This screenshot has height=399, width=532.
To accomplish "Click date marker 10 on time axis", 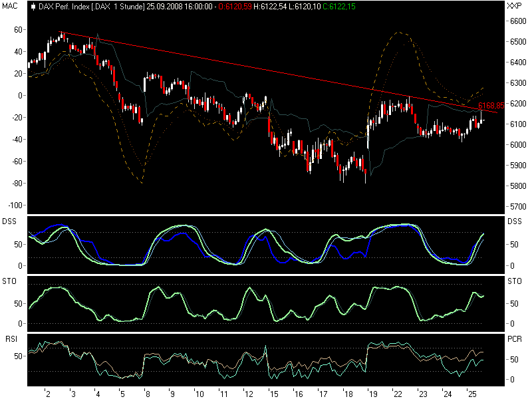I will [199, 394].
